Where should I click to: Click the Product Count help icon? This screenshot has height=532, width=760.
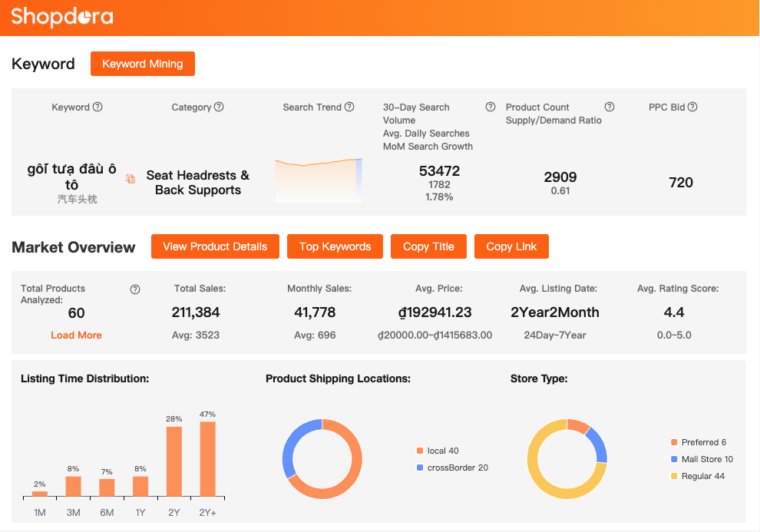pos(610,107)
